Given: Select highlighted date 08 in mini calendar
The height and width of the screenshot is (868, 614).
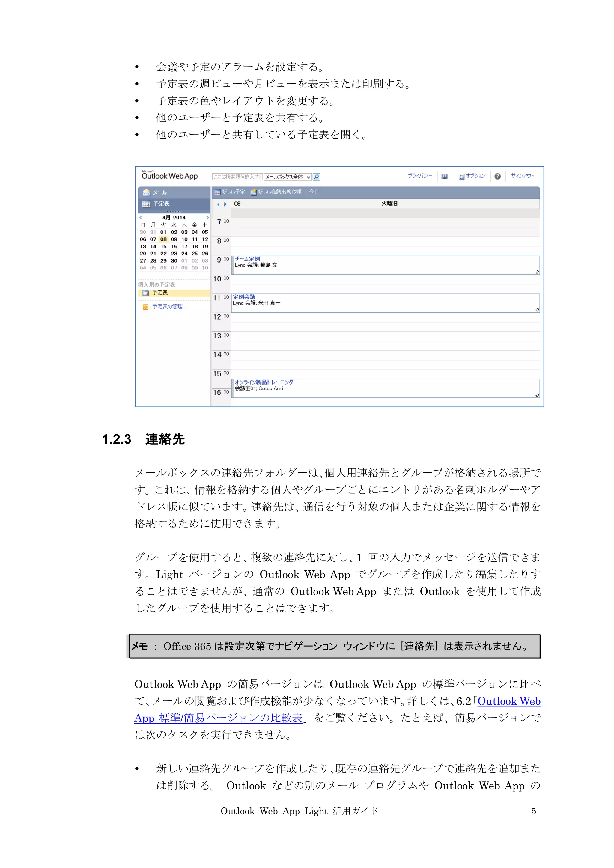Looking at the screenshot, I should pyautogui.click(x=163, y=239).
